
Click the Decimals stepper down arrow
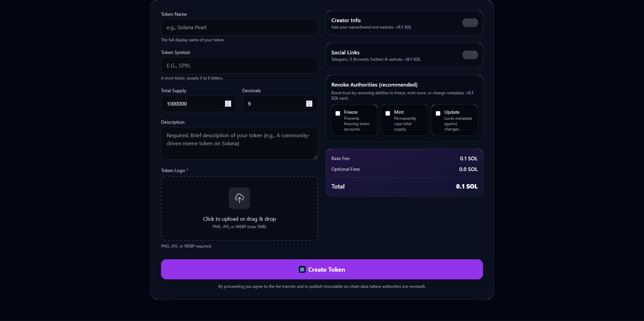309,106
